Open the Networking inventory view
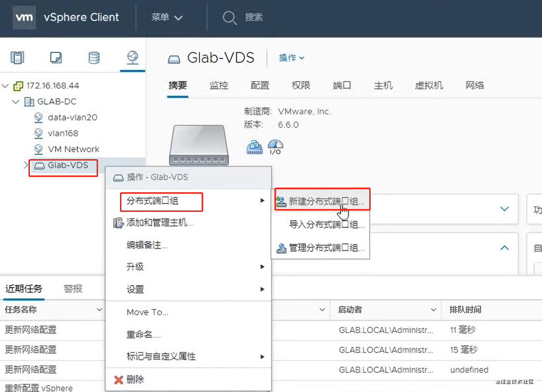This screenshot has width=542, height=392. click(x=133, y=57)
